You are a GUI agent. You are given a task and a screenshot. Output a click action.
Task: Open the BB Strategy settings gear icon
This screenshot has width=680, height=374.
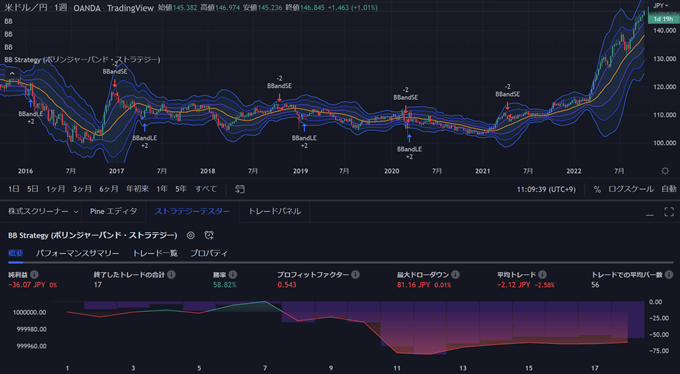[x=190, y=235]
